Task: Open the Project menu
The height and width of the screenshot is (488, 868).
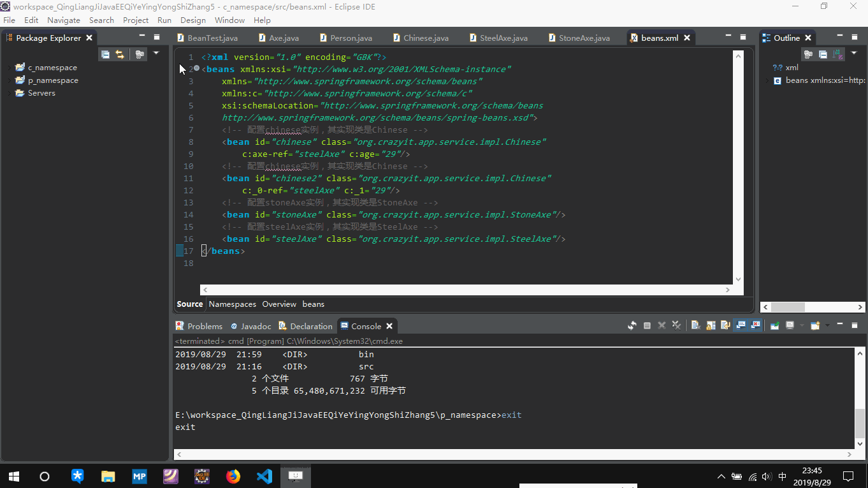Action: coord(136,20)
